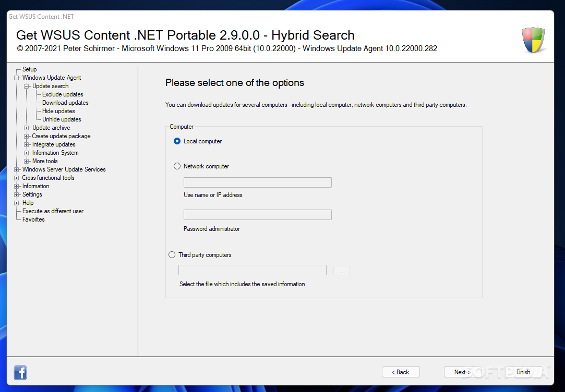Screen dimensions: 565x392
Task: Open Favorites in the tree
Action: pyautogui.click(x=33, y=219)
